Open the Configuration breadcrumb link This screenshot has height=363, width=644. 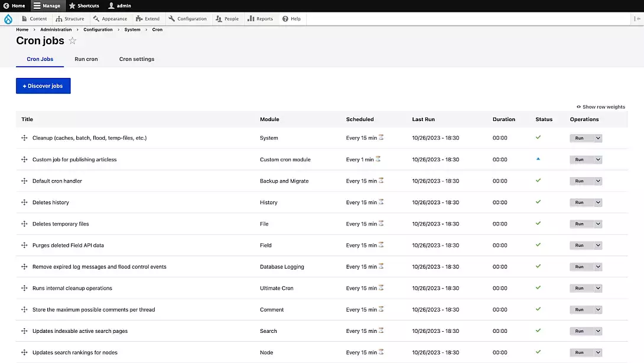98,30
